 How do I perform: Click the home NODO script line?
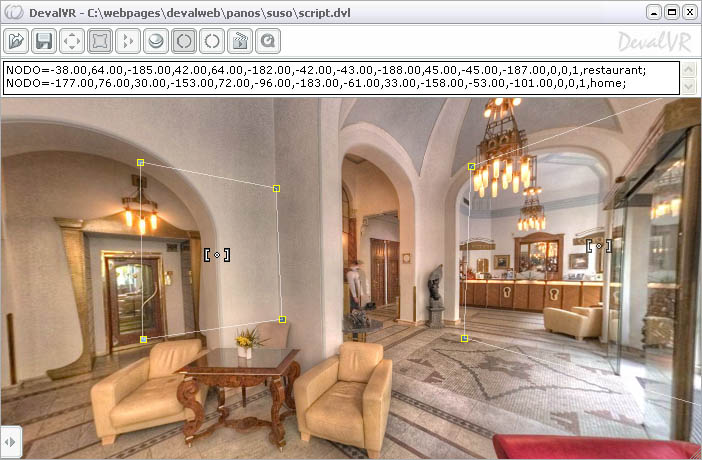316,83
